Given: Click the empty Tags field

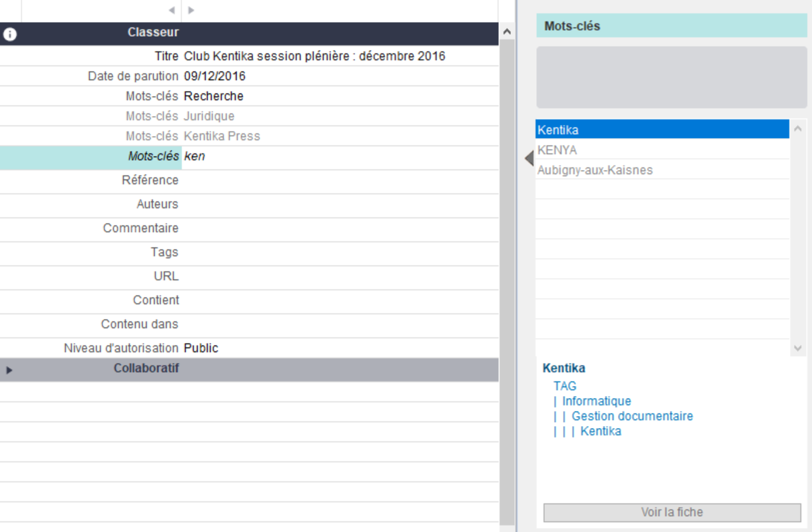Looking at the screenshot, I should click(340, 253).
